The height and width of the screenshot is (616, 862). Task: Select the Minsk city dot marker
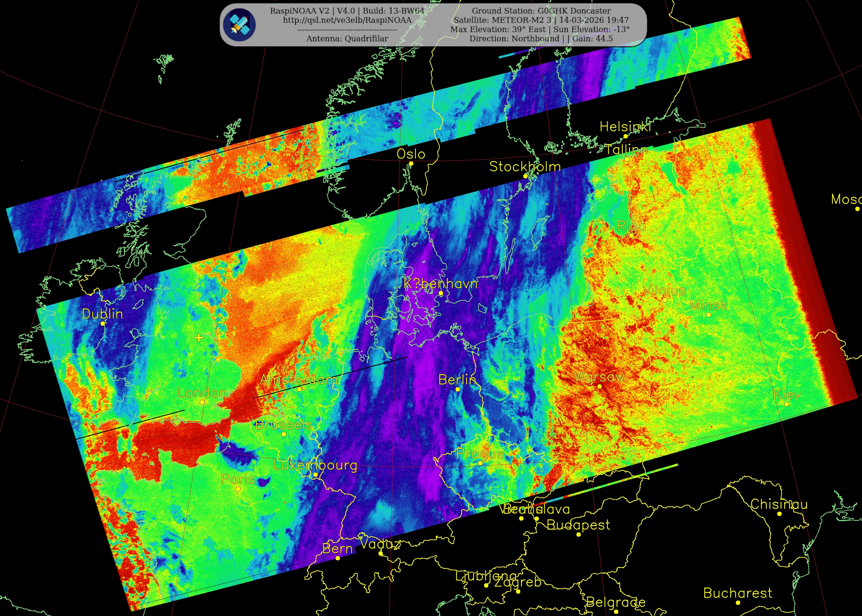pos(709,314)
